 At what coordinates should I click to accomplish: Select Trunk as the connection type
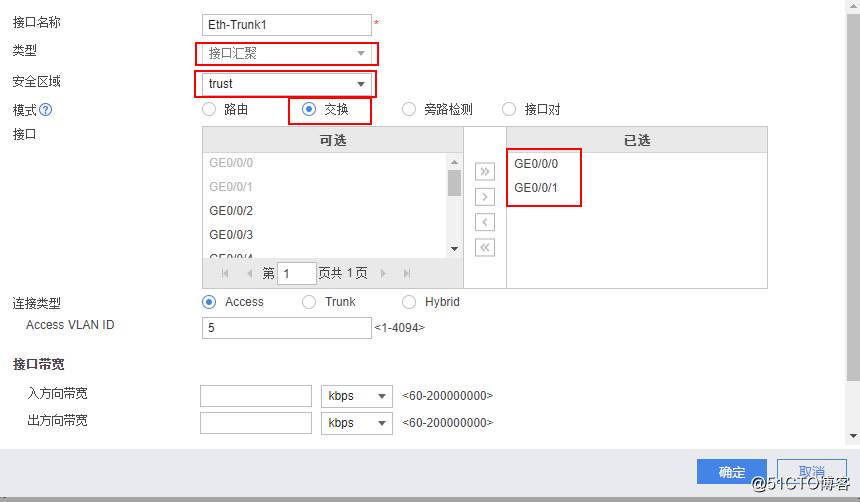(309, 301)
